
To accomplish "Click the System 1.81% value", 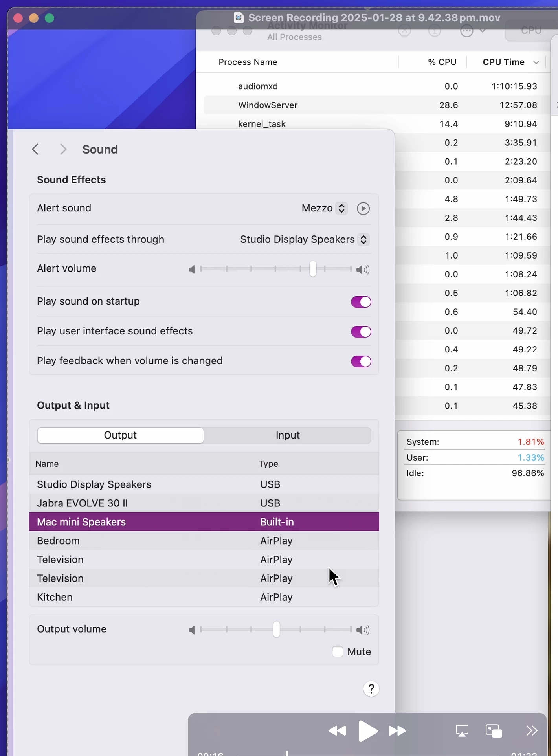I will pyautogui.click(x=530, y=442).
